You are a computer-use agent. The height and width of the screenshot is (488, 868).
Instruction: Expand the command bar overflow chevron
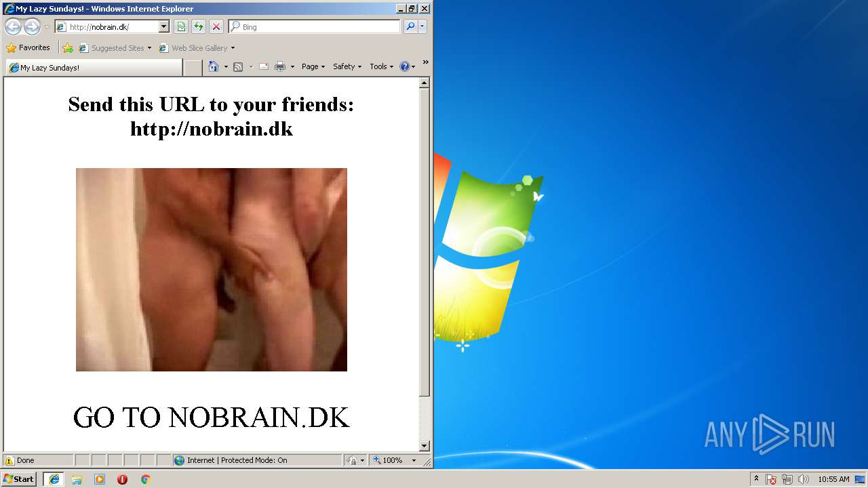(425, 62)
